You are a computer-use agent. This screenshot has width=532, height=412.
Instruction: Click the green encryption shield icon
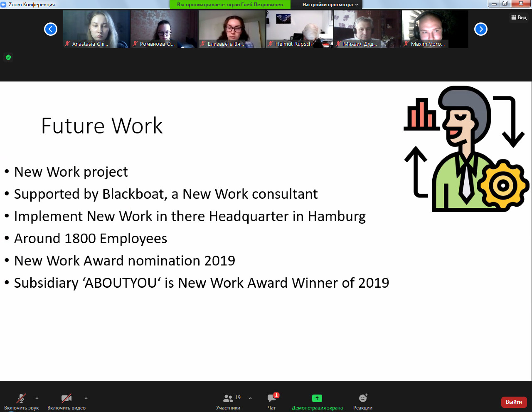(x=8, y=57)
